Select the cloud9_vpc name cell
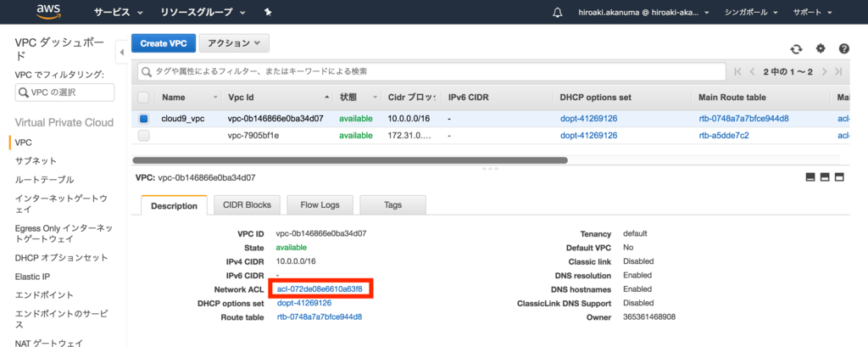The height and width of the screenshot is (347, 868). coord(183,119)
